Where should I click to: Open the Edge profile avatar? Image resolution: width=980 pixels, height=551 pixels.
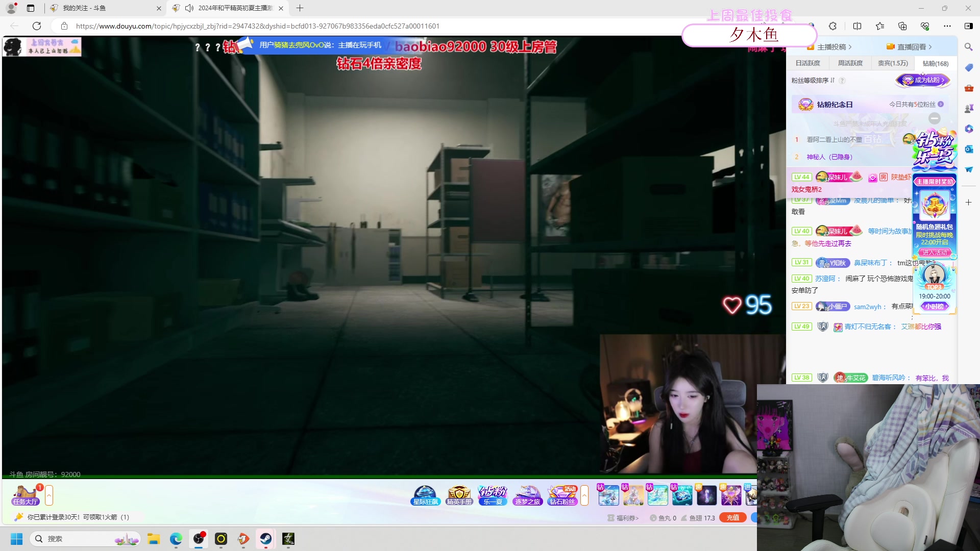pos(11,8)
